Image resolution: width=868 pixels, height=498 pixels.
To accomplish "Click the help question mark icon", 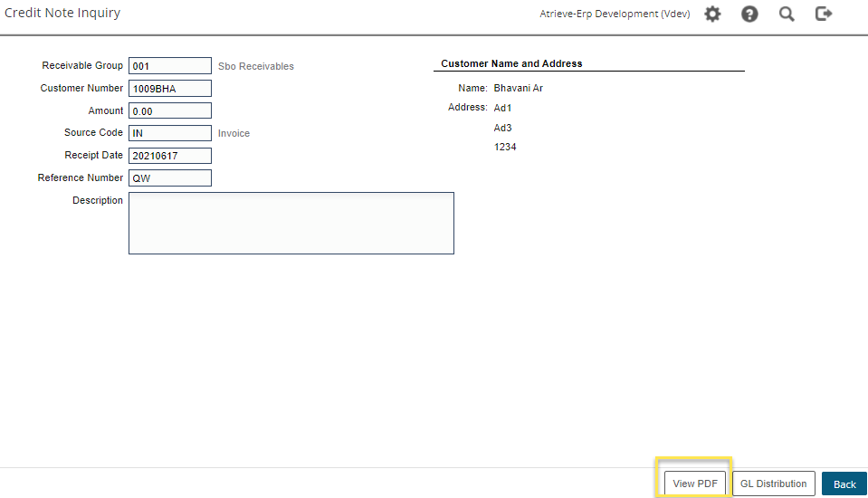I will pyautogui.click(x=749, y=14).
